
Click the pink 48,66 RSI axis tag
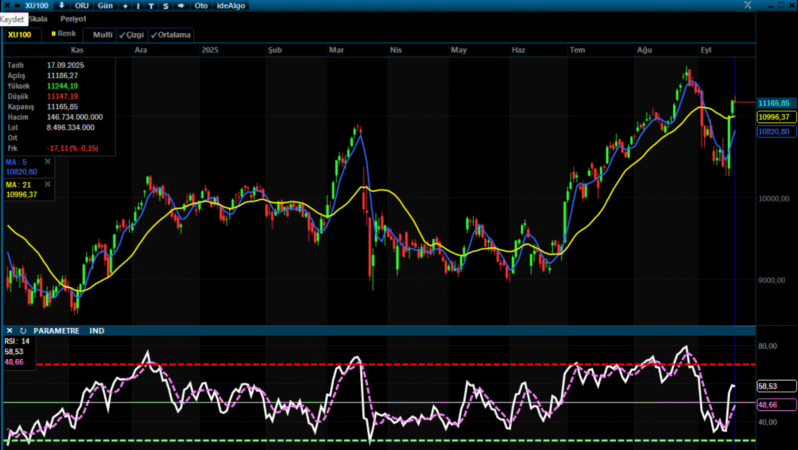point(776,405)
